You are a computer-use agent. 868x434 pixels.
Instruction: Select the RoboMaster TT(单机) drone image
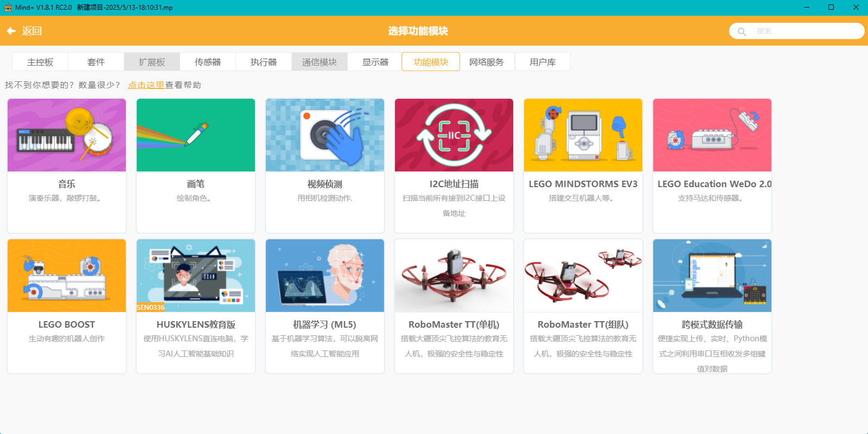pos(454,276)
